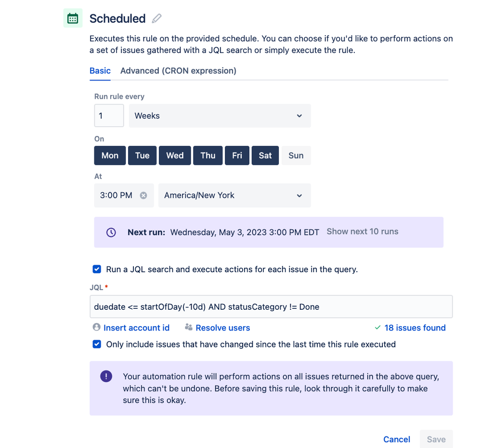Click the exclamation icon in the warning banner

106,376
